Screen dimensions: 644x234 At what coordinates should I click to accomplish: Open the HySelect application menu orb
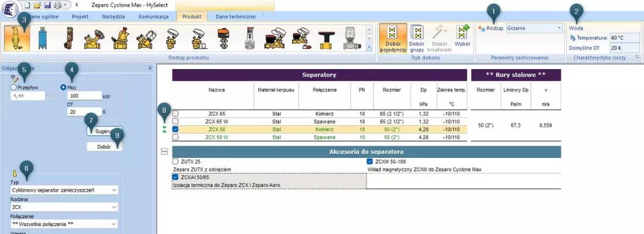(11, 8)
